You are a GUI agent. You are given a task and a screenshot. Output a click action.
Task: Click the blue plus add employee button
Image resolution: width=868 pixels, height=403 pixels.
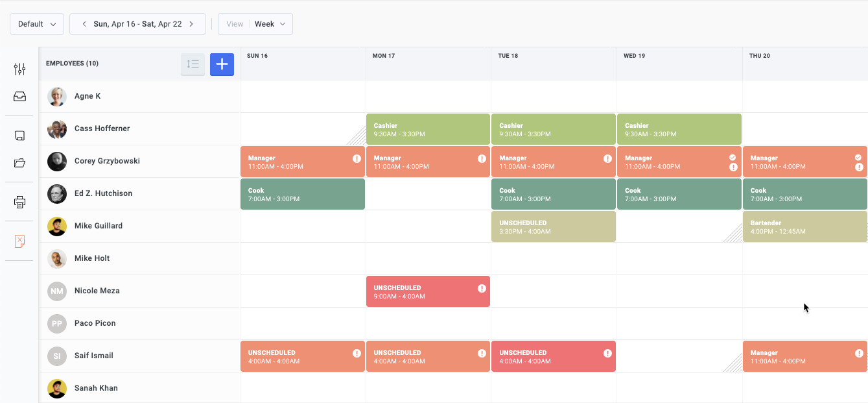pyautogui.click(x=222, y=64)
